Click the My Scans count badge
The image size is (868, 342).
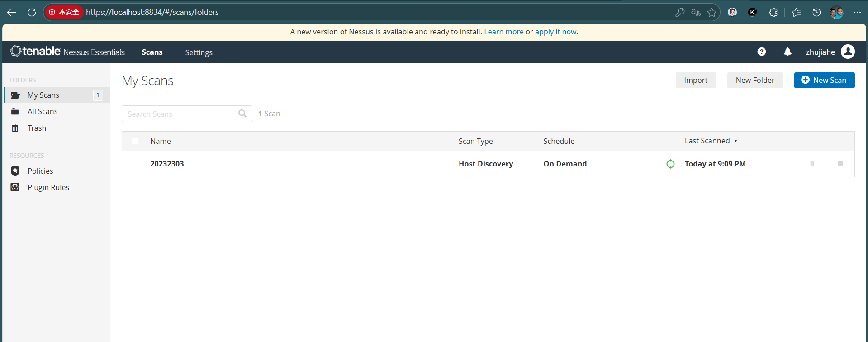98,95
